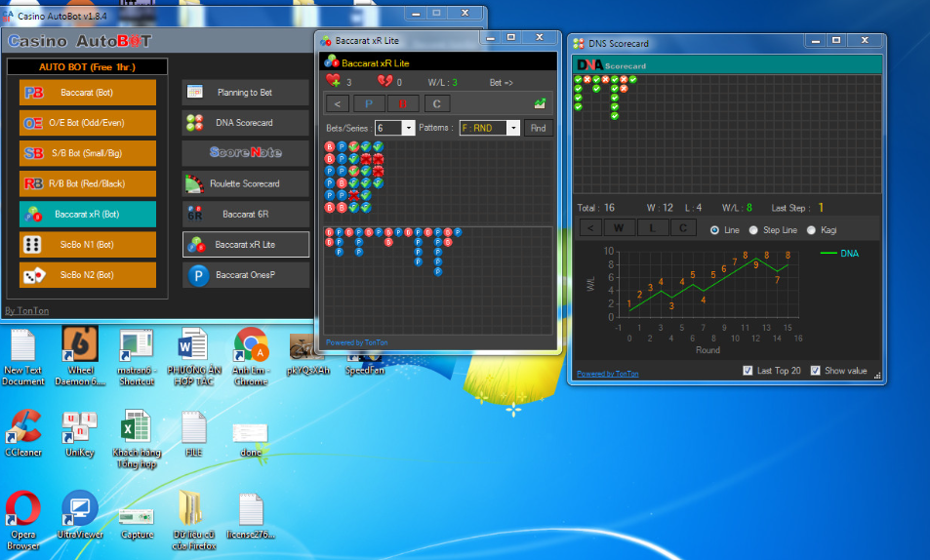Open Roulette Scorecard
This screenshot has width=930, height=560.
coord(246,183)
